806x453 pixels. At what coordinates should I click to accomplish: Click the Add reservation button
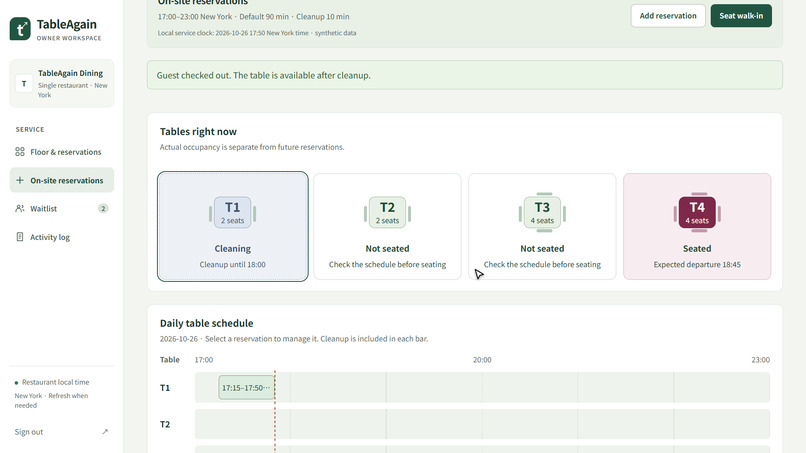click(668, 16)
